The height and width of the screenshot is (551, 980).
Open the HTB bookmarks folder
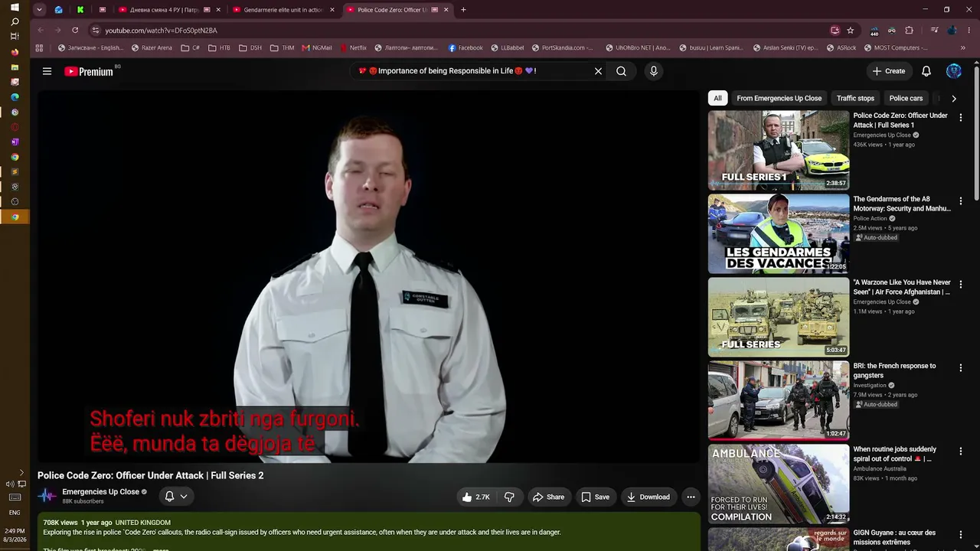(x=218, y=47)
